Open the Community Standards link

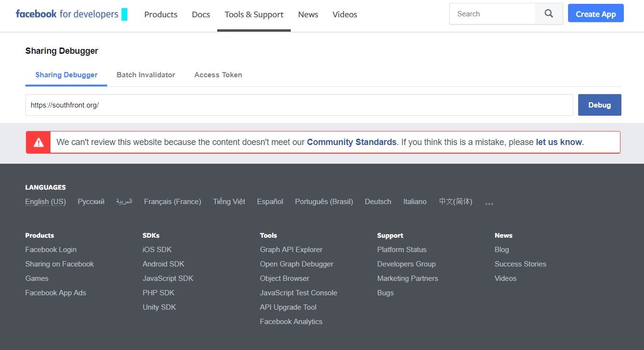click(x=351, y=142)
